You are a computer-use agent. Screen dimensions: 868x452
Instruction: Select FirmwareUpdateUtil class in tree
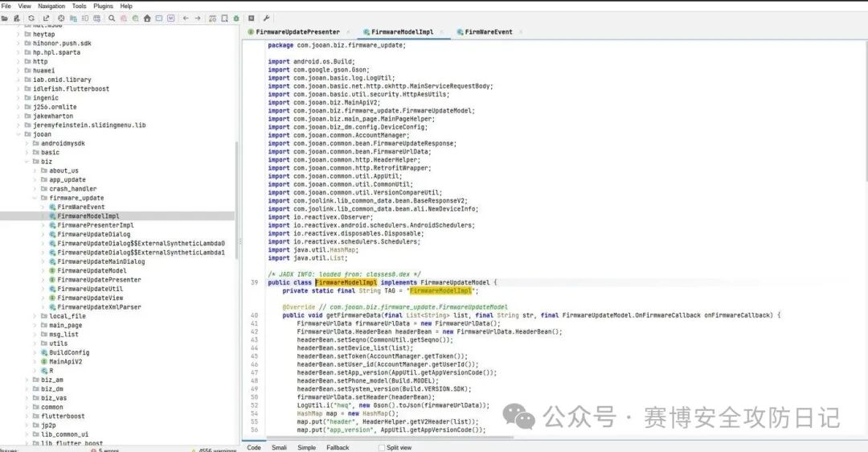pos(90,289)
